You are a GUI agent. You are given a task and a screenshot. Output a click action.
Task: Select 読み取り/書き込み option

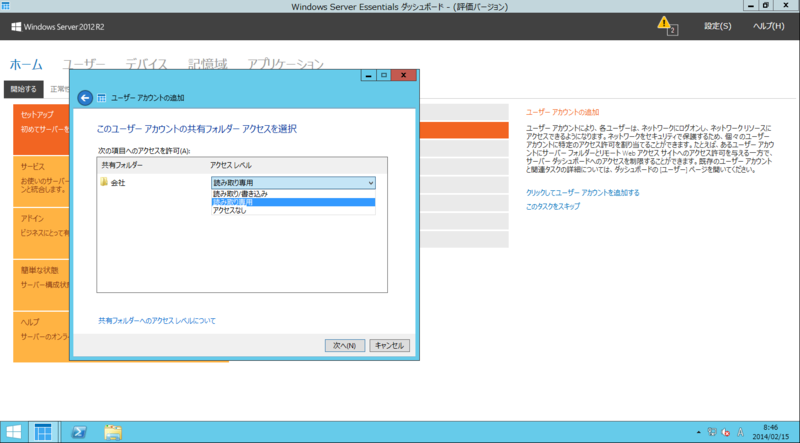[x=293, y=194]
